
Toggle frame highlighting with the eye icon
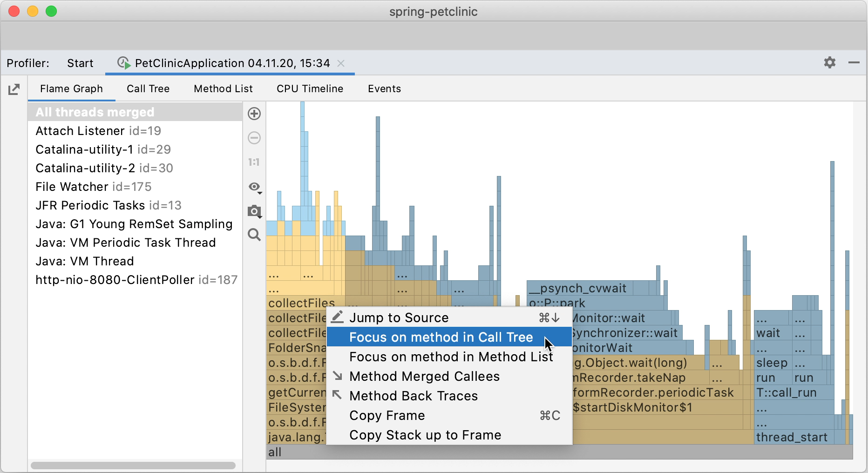coord(253,187)
